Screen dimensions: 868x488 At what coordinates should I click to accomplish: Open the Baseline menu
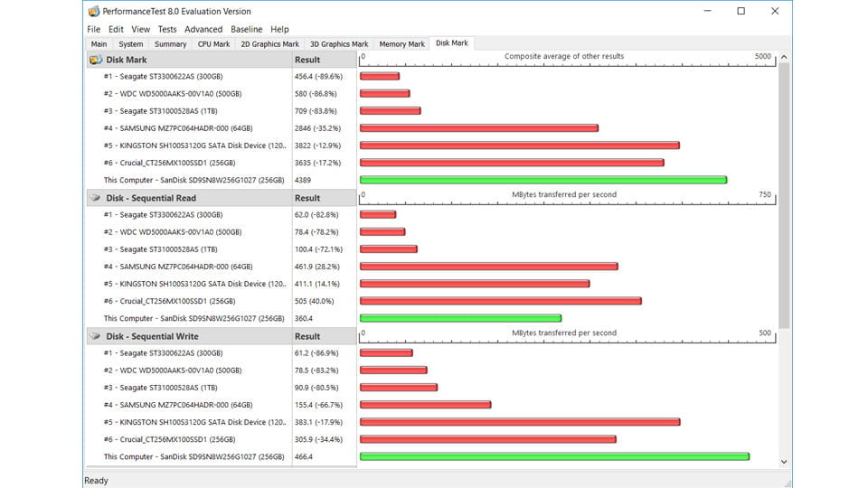tap(246, 29)
